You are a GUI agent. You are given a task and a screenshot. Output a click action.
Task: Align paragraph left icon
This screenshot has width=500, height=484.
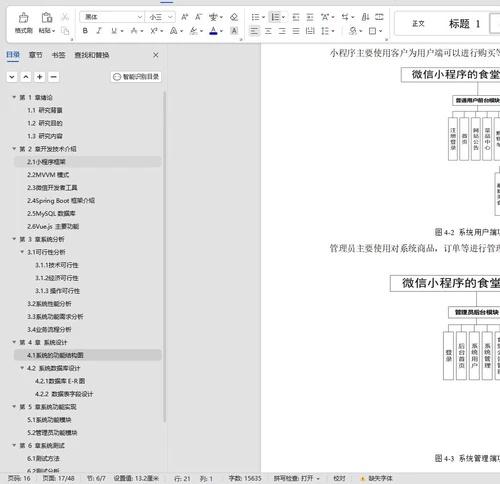254,31
